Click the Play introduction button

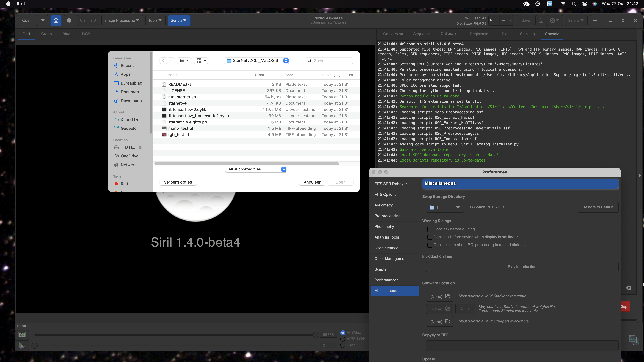coord(522,267)
